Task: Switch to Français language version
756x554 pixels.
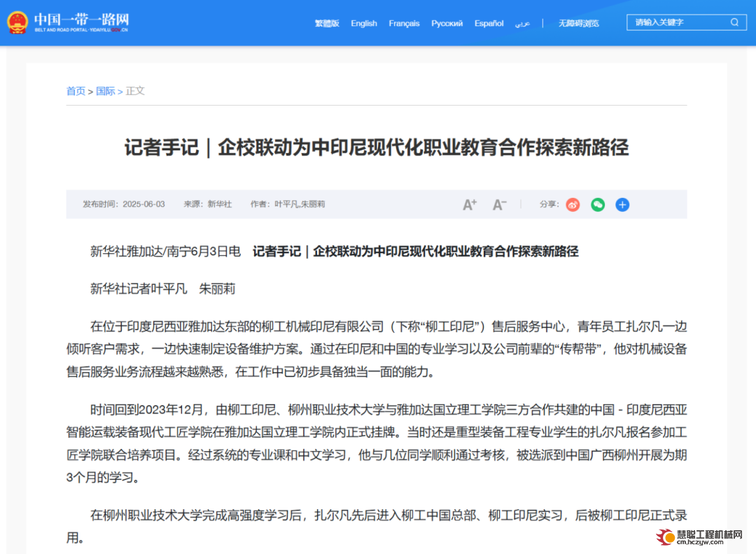Action: (404, 23)
